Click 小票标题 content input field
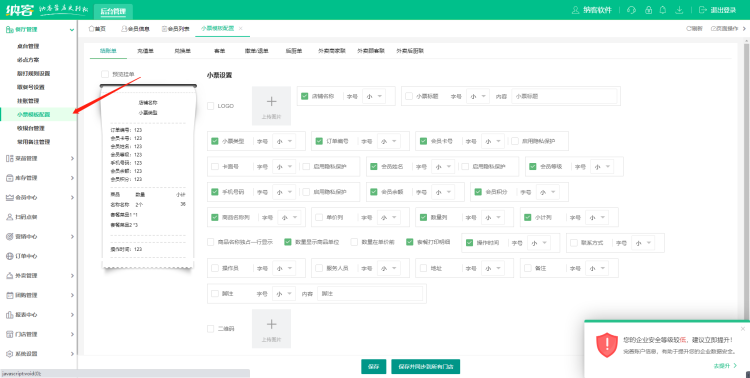 click(564, 96)
